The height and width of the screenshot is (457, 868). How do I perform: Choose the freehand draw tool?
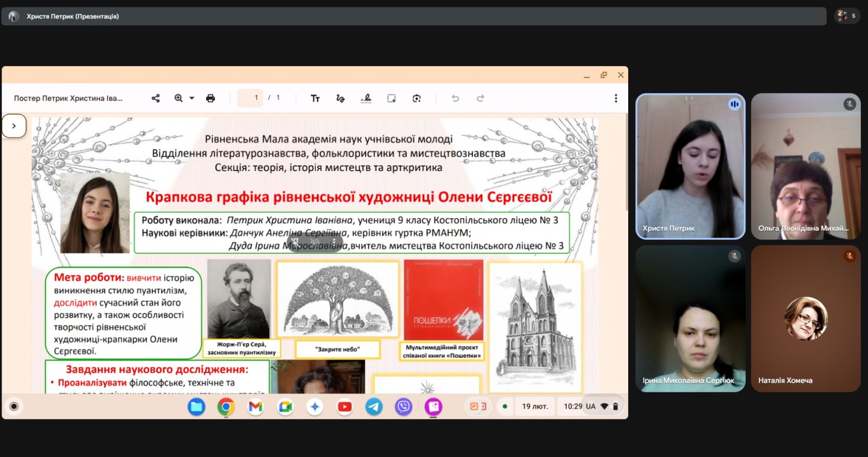click(341, 98)
